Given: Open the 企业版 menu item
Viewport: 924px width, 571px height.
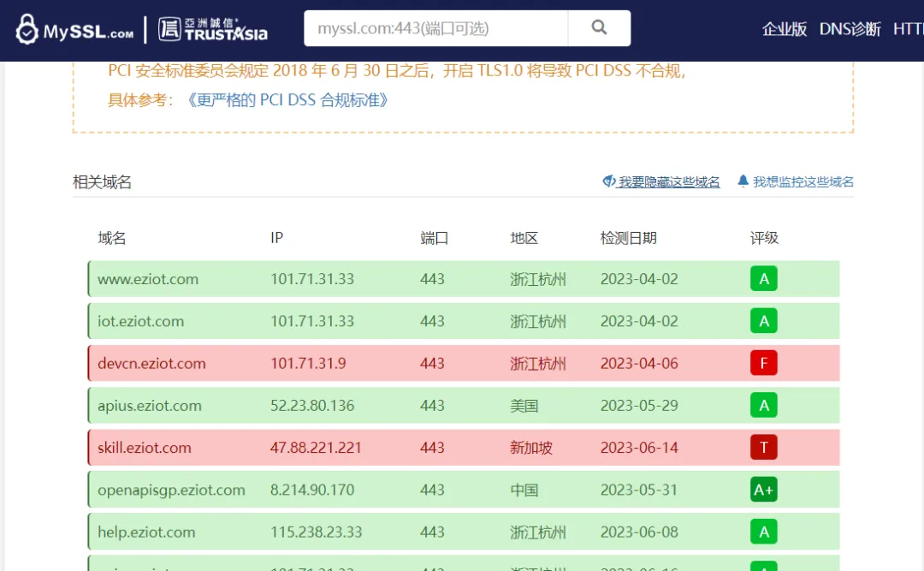Looking at the screenshot, I should 784,29.
